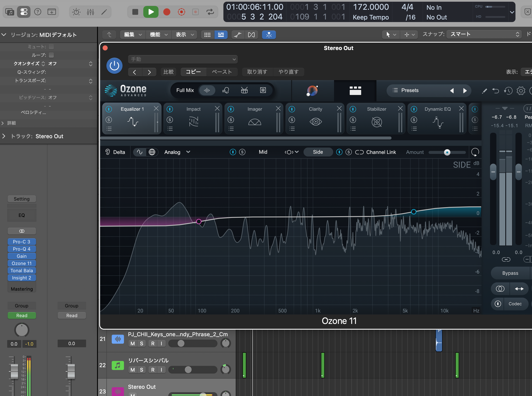Open the Ozone module chain view icon
The image size is (532, 396).
point(355,91)
